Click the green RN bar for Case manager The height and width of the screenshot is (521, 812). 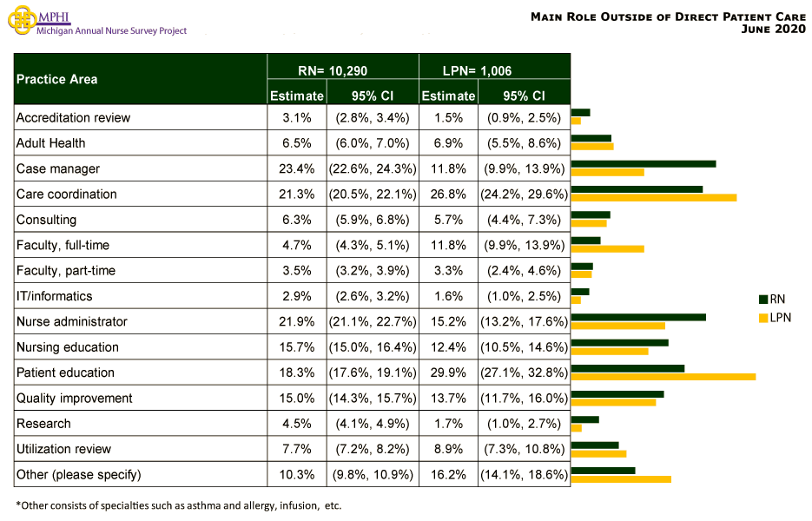643,163
